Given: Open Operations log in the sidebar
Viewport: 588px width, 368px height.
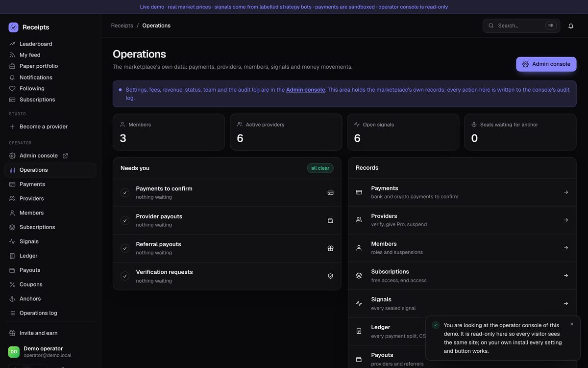Looking at the screenshot, I should tap(50, 313).
